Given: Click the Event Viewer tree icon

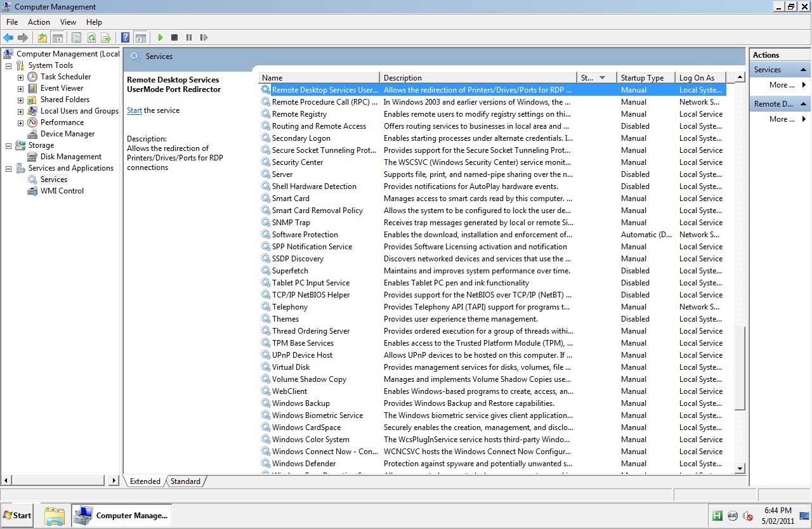Looking at the screenshot, I should point(32,88).
